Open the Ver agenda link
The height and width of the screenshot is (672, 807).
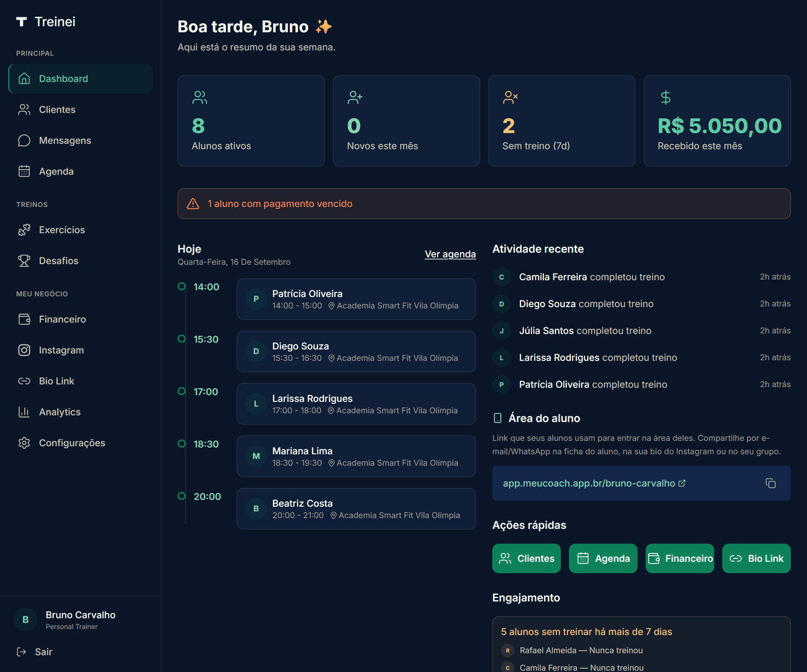click(450, 254)
